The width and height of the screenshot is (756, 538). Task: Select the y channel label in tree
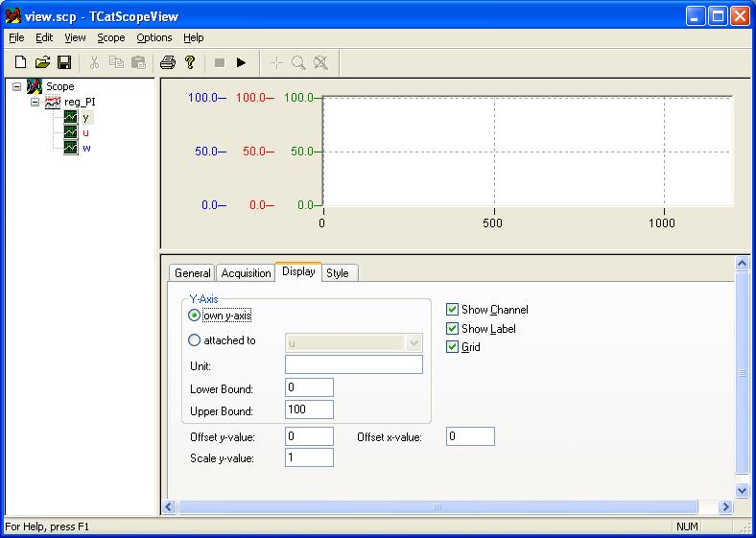coord(85,117)
